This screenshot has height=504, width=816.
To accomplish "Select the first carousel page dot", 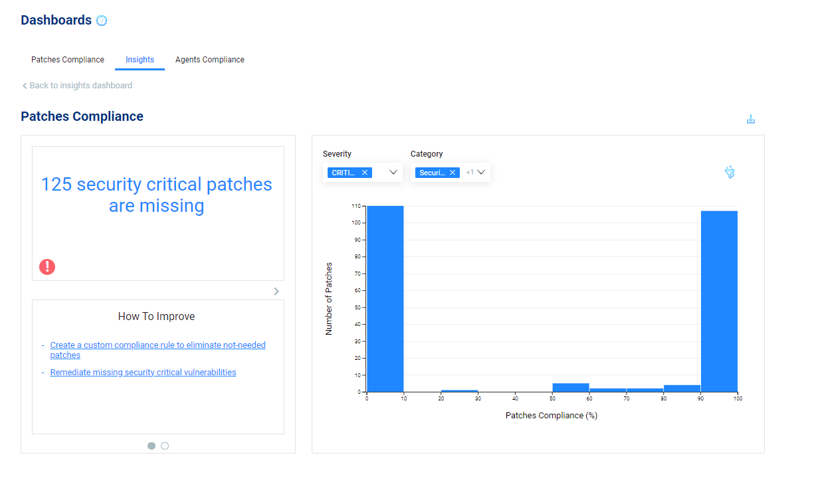I will (152, 446).
